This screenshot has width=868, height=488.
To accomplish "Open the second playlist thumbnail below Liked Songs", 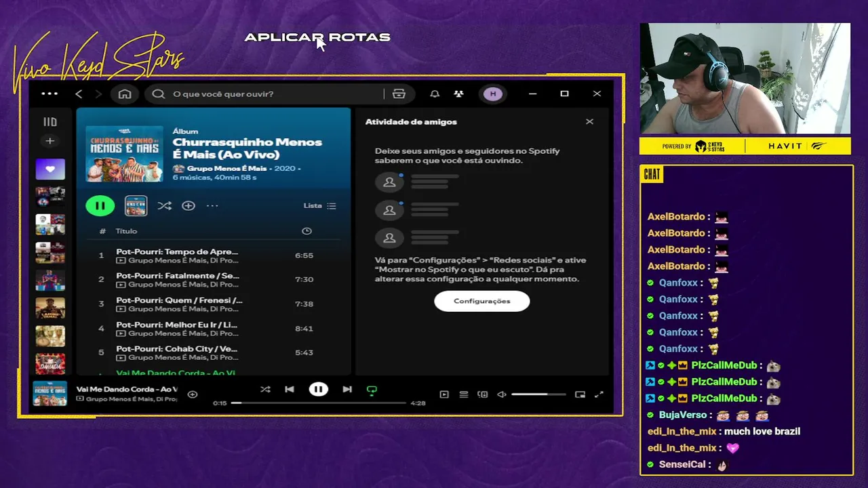I will (x=50, y=224).
